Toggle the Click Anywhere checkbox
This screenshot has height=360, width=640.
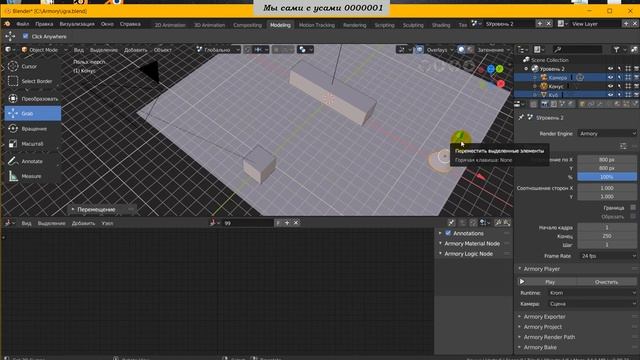point(26,36)
